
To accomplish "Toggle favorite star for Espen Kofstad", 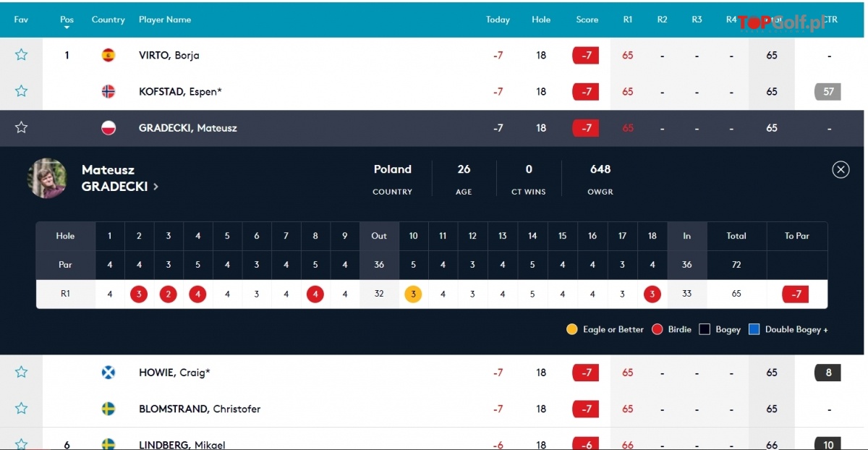I will pos(21,91).
